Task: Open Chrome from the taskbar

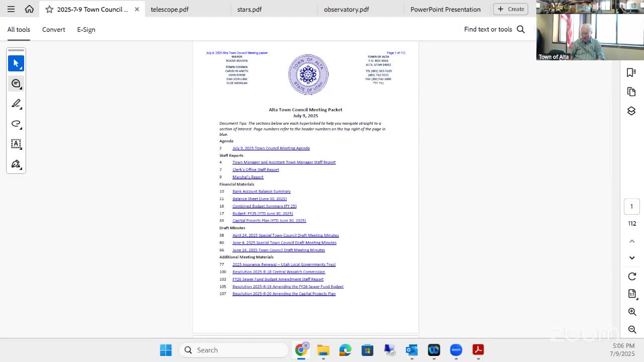Action: (x=301, y=350)
